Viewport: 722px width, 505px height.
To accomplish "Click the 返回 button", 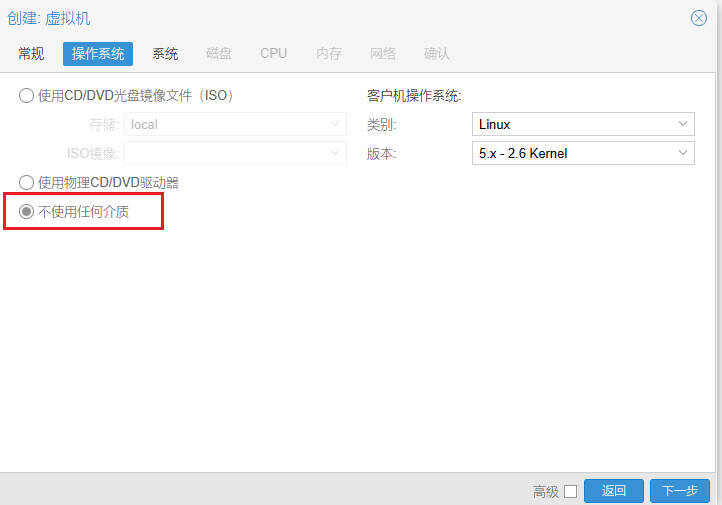I will (x=613, y=491).
